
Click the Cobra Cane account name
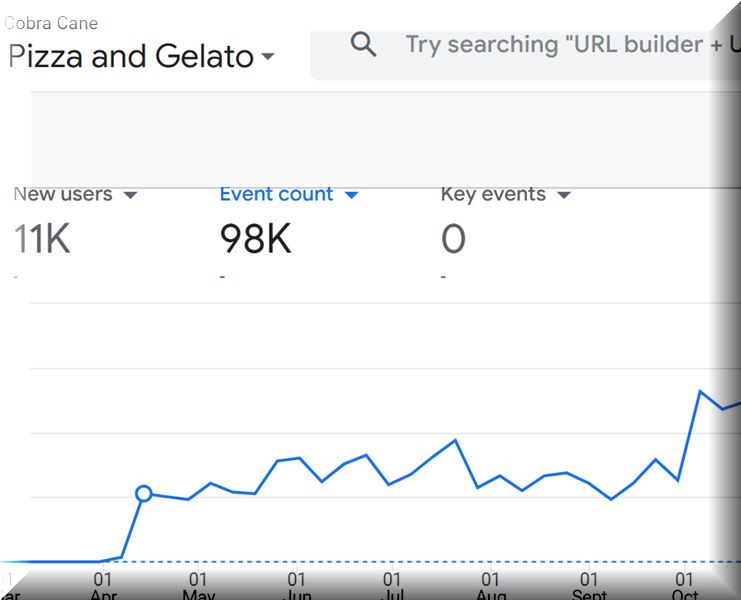click(52, 23)
